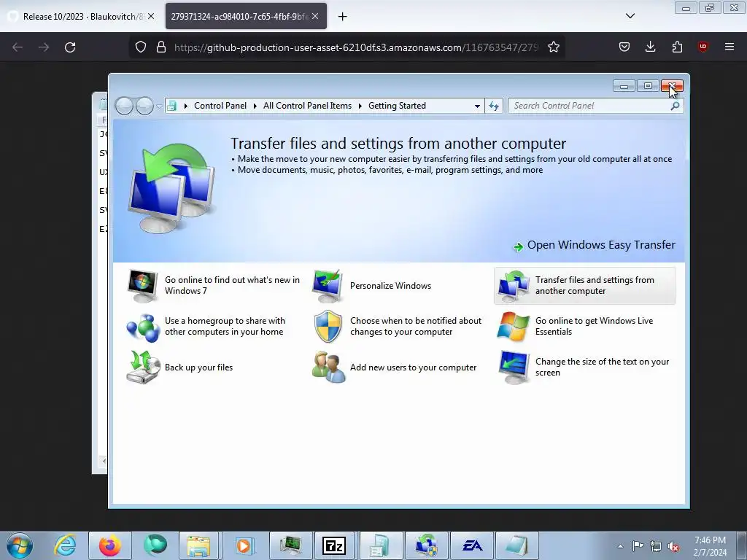Click the Firefox taskbar icon
The width and height of the screenshot is (747, 560).
110,545
